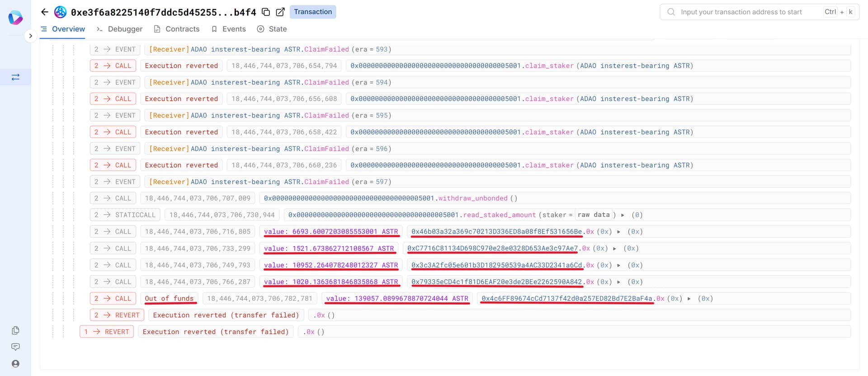Click the chain logo beside the transaction hash

coord(60,12)
